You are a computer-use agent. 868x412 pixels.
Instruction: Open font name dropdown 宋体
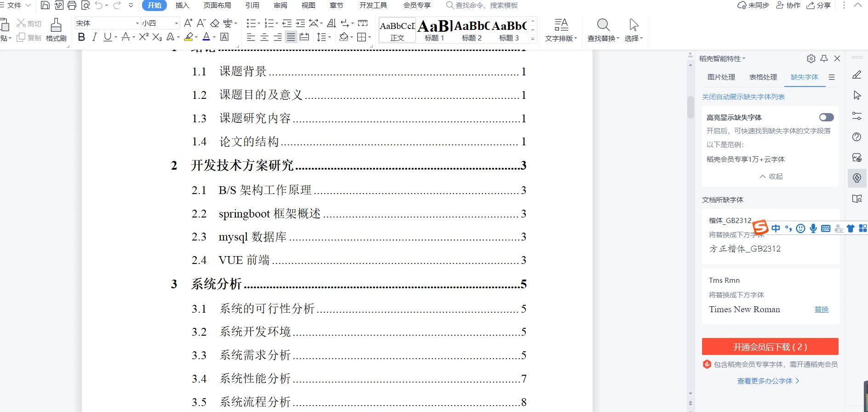pyautogui.click(x=137, y=23)
